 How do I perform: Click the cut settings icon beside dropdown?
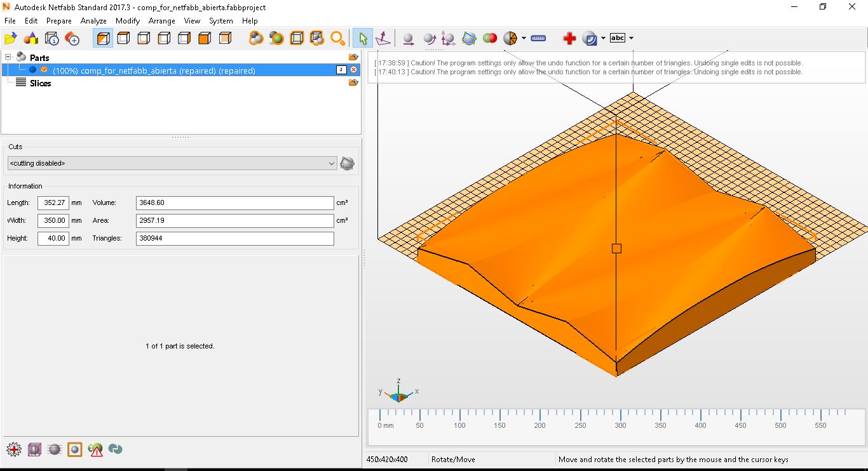pyautogui.click(x=347, y=164)
